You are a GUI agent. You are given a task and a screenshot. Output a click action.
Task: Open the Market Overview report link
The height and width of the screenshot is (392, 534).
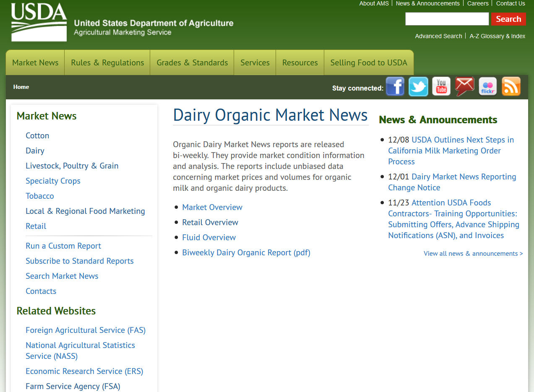point(212,207)
